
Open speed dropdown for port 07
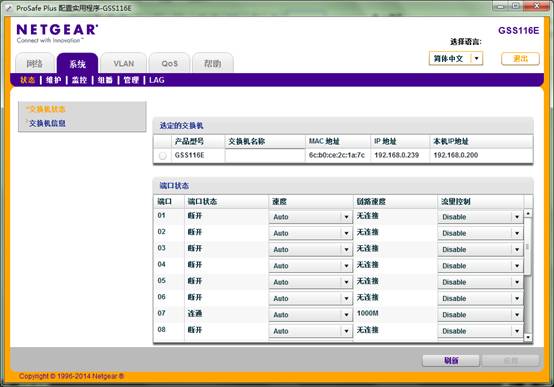(x=311, y=315)
